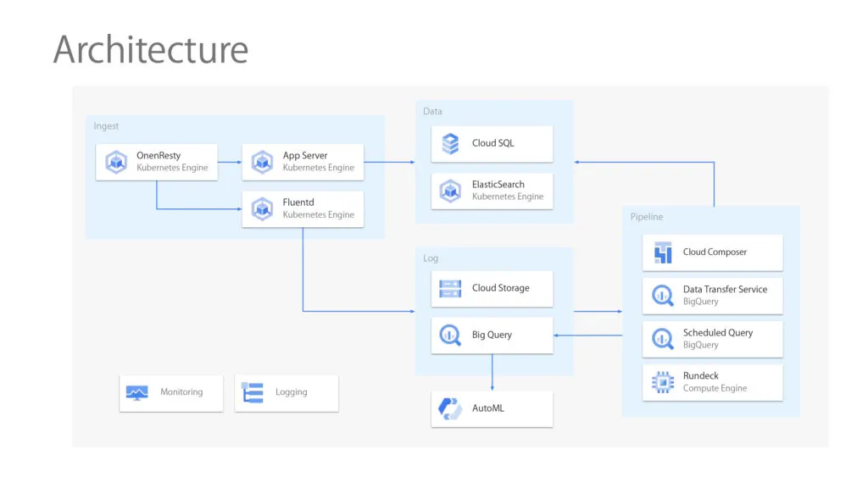Select the "ElasticSearch" label
Viewport: 868px width, 488px height.
click(498, 184)
